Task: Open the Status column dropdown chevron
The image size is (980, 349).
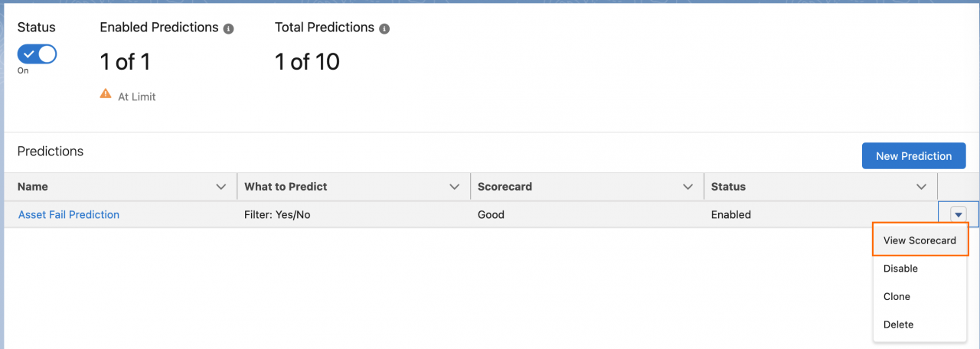Action: 921,187
